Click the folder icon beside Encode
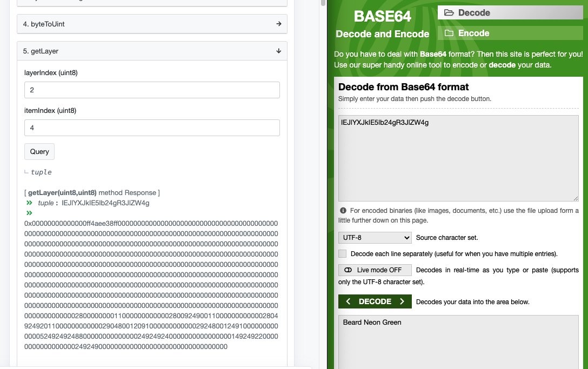Screen dimensions: 588x369 pyautogui.click(x=449, y=33)
